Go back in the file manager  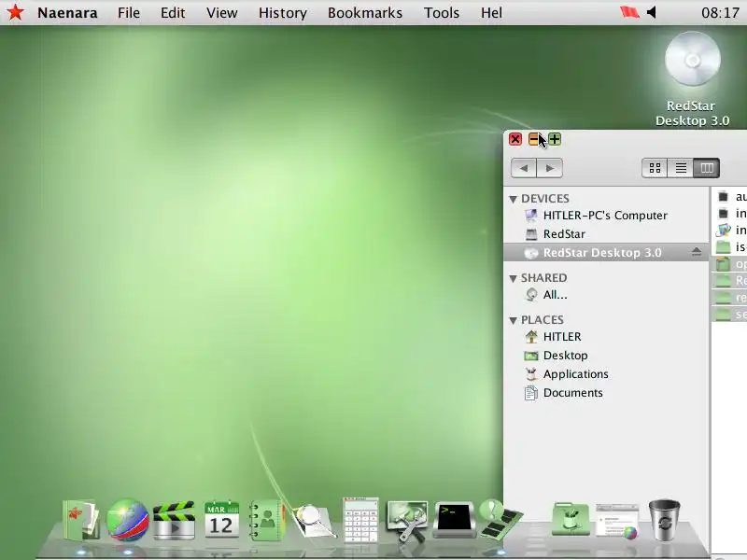pyautogui.click(x=524, y=168)
